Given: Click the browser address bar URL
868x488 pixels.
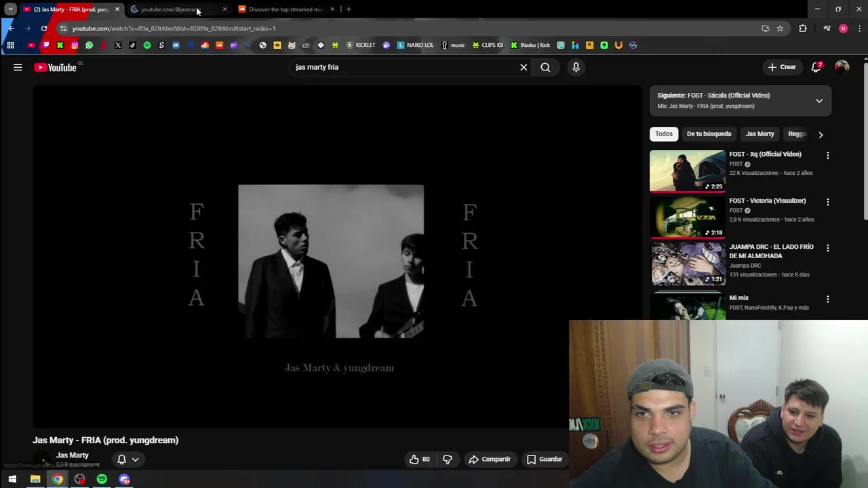Looking at the screenshot, I should [174, 28].
